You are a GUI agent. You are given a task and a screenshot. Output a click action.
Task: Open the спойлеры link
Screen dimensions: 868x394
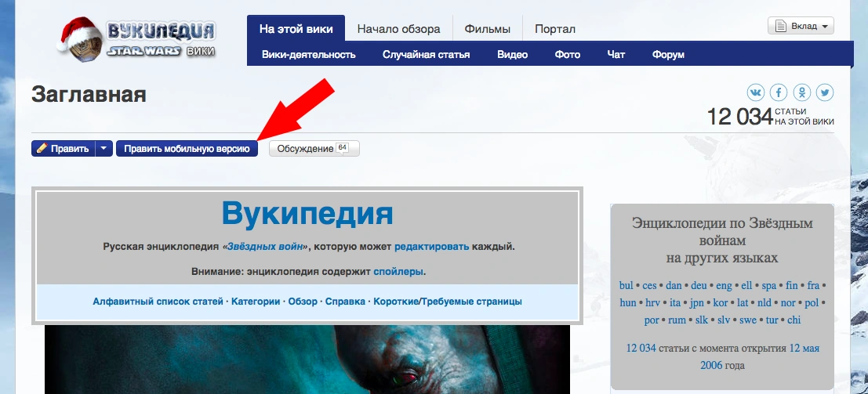pos(398,272)
